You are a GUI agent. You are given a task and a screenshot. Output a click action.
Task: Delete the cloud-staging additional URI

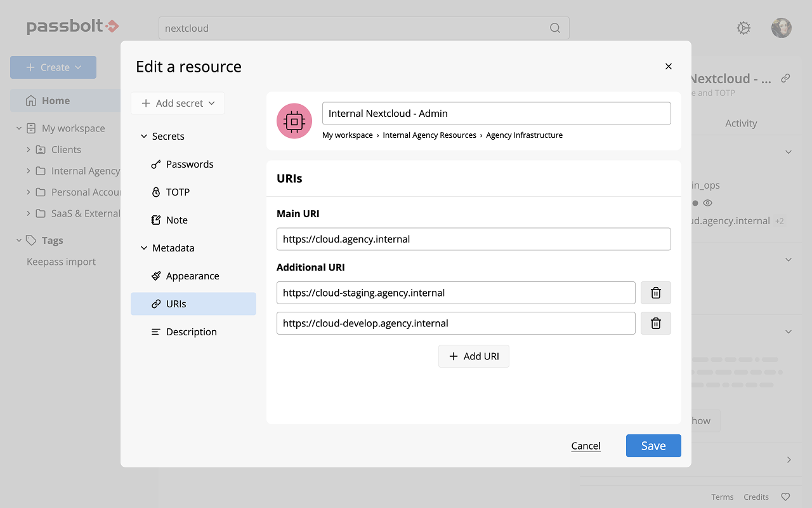click(x=655, y=293)
